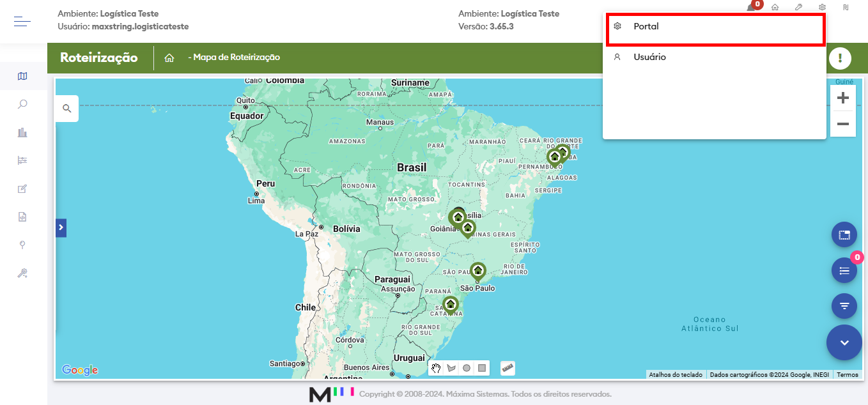Click the Roteirização title in green bar
The image size is (868, 405).
tap(99, 57)
